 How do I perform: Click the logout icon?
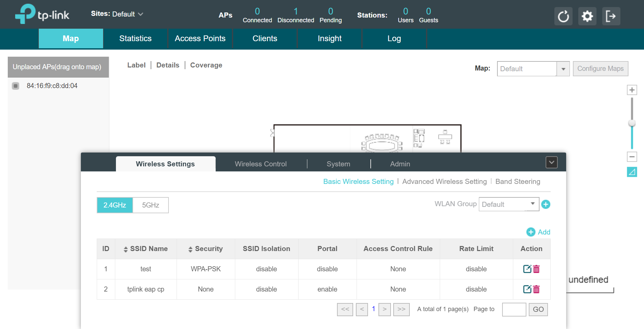pyautogui.click(x=611, y=16)
